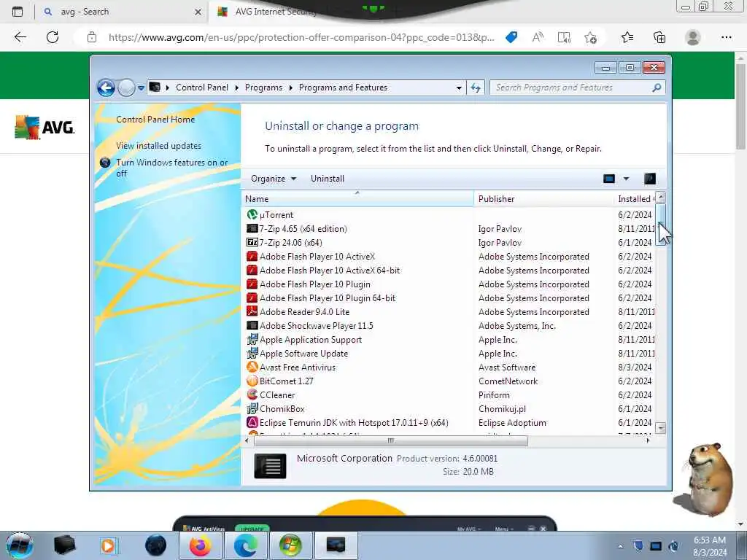This screenshot has width=747, height=560.
Task: Expand the address bar history dropdown
Action: 459,87
